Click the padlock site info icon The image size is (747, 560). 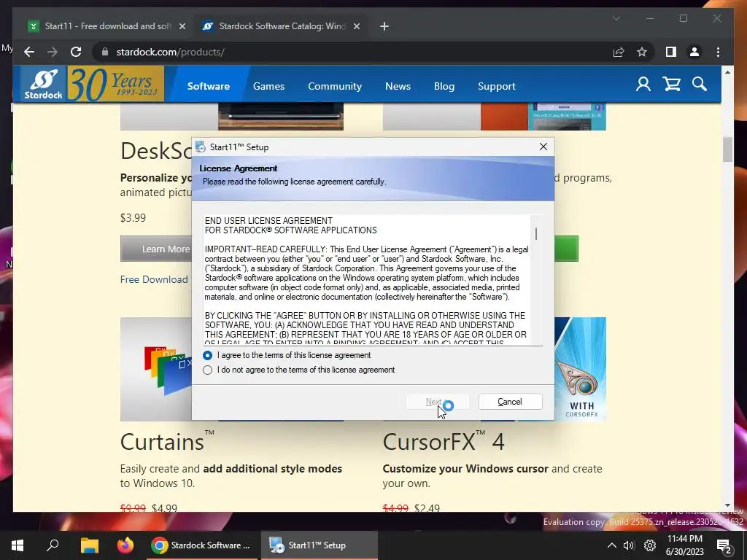click(105, 52)
